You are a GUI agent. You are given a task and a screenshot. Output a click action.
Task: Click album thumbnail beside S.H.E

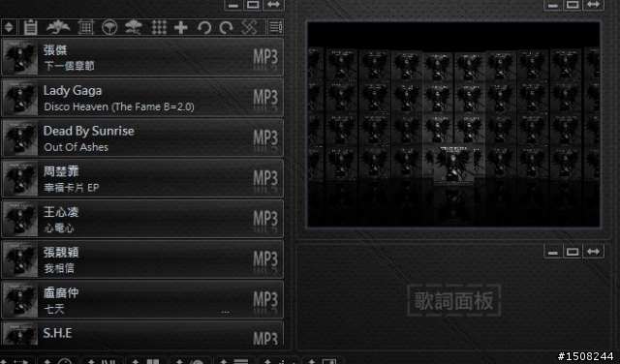(x=19, y=334)
